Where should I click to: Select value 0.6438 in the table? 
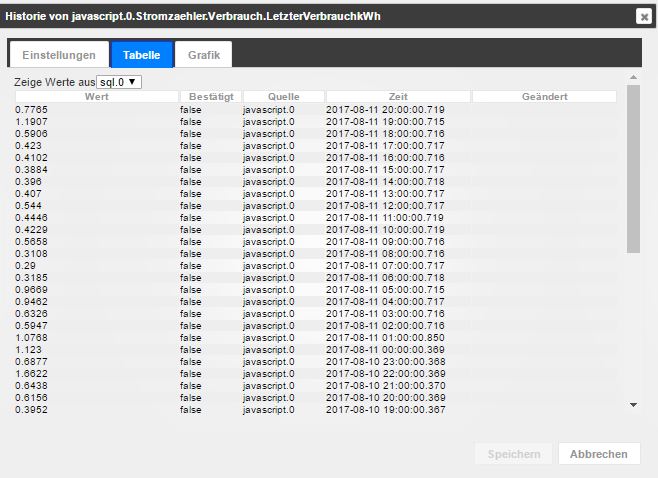pos(31,386)
